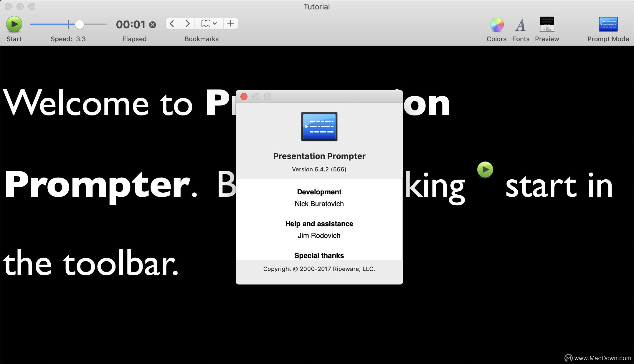Click the word 'Welcome' in the script
The width and height of the screenshot is (634, 364).
(76, 104)
